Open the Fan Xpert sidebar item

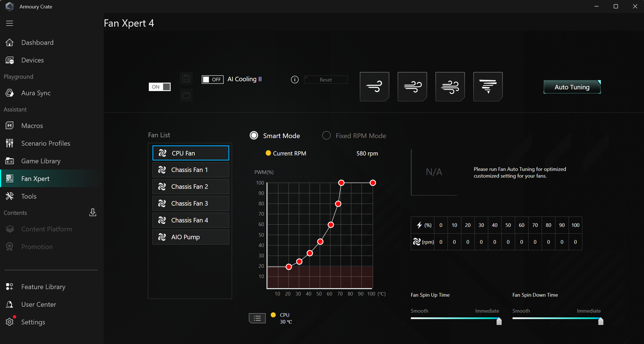click(x=50, y=179)
